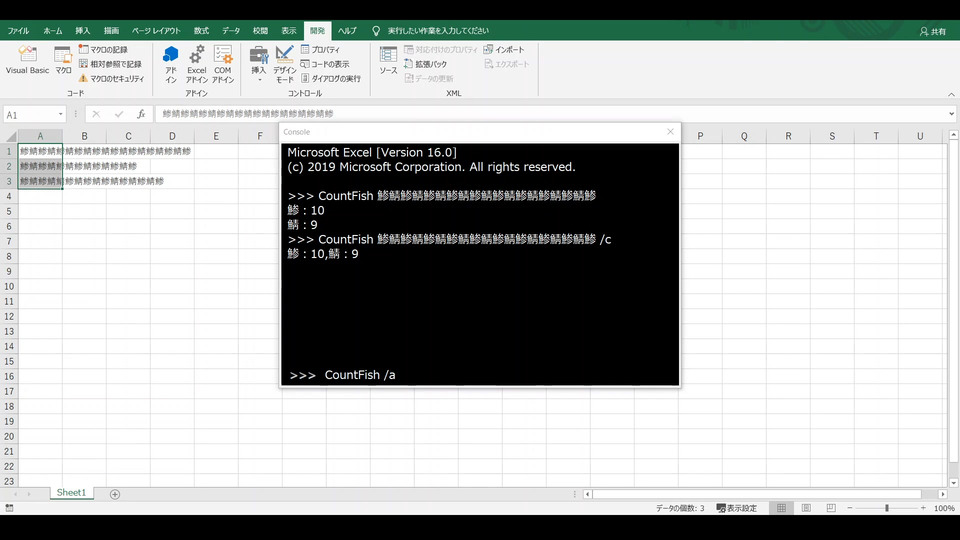Zoom out with minus button
Viewport: 960px width, 540px height.
pos(850,508)
